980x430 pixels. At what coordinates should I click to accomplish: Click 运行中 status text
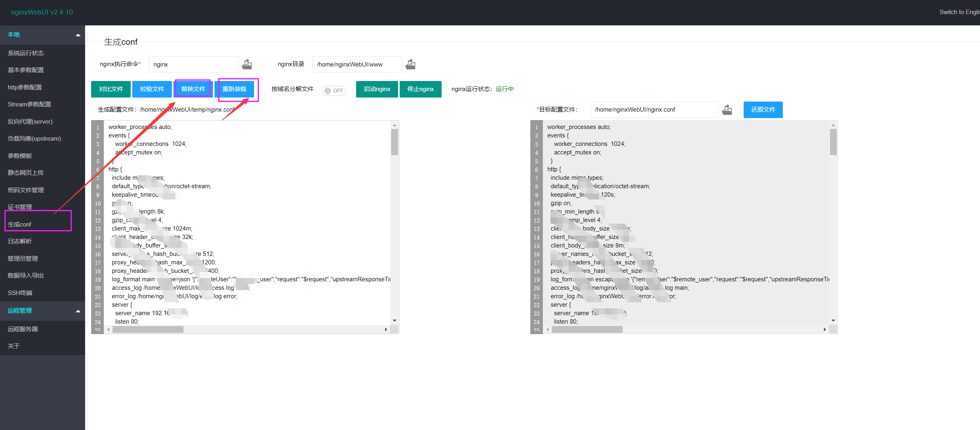[505, 89]
